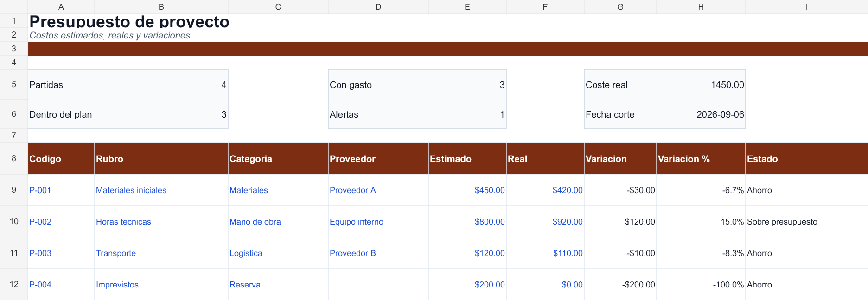Select cell P-002
The width and height of the screenshot is (868, 300).
pyautogui.click(x=61, y=222)
